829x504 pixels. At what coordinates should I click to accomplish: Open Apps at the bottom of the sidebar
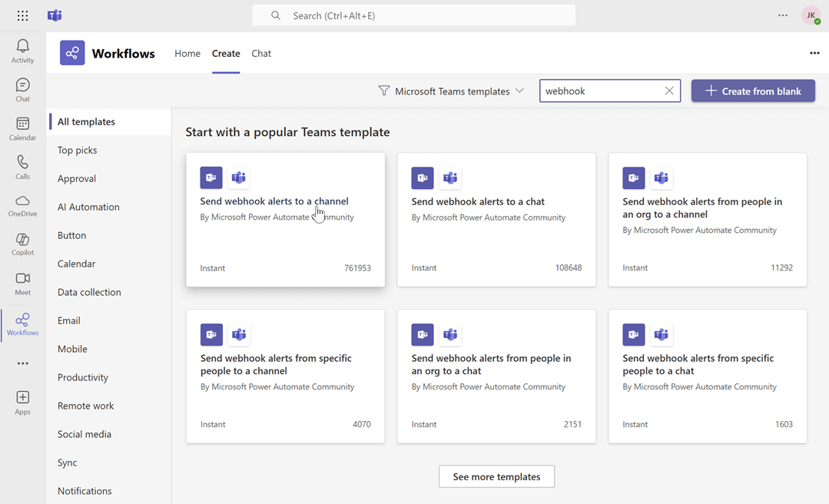22,400
